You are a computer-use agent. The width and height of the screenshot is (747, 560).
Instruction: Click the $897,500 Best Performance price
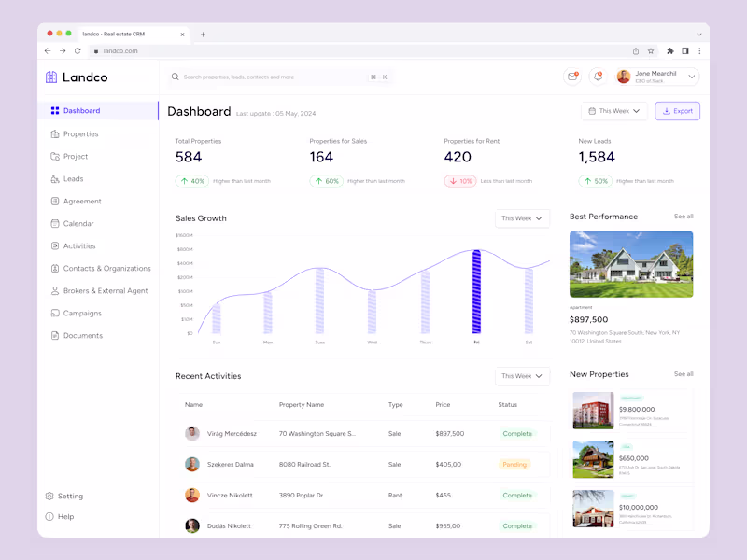pyautogui.click(x=589, y=319)
